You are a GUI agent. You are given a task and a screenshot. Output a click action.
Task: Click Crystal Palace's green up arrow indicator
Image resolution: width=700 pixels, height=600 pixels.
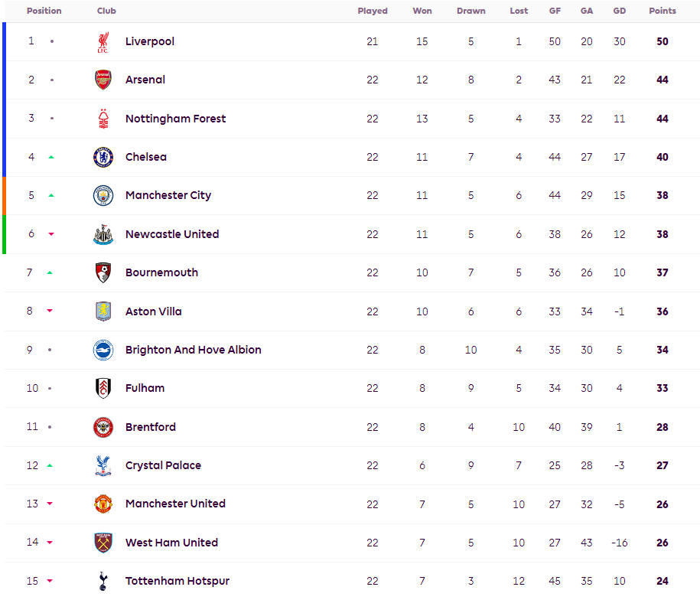tap(50, 465)
